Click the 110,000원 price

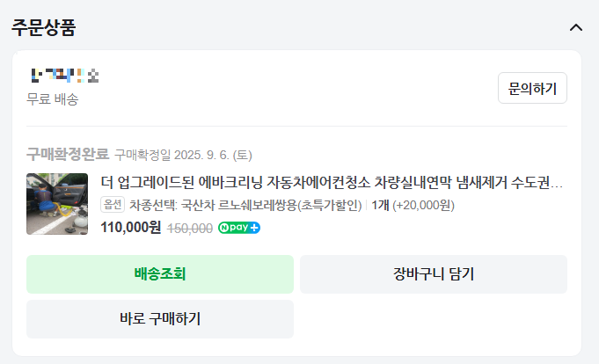(x=131, y=227)
